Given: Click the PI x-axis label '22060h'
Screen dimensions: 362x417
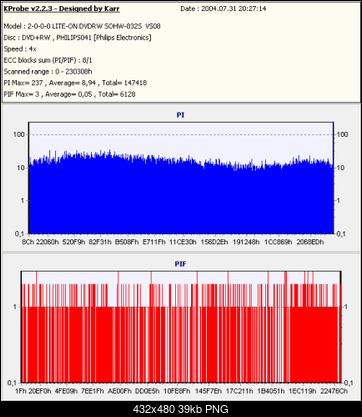Looking at the screenshot, I should (47, 242).
